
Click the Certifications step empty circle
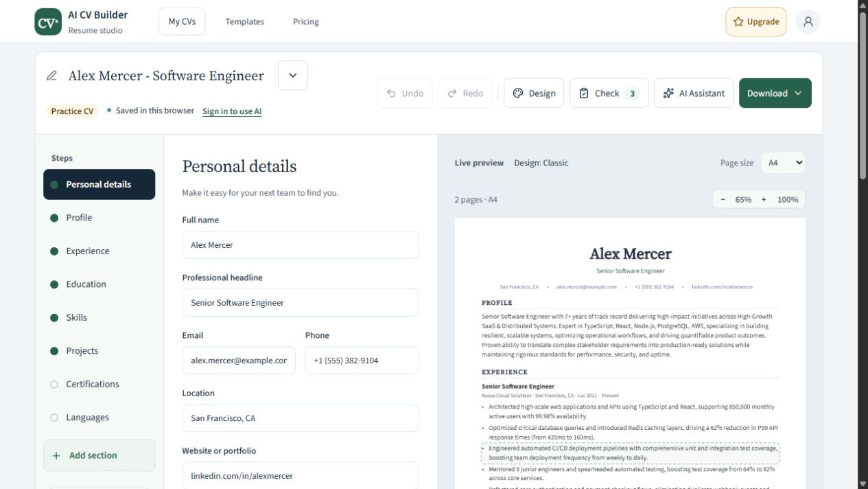[54, 385]
